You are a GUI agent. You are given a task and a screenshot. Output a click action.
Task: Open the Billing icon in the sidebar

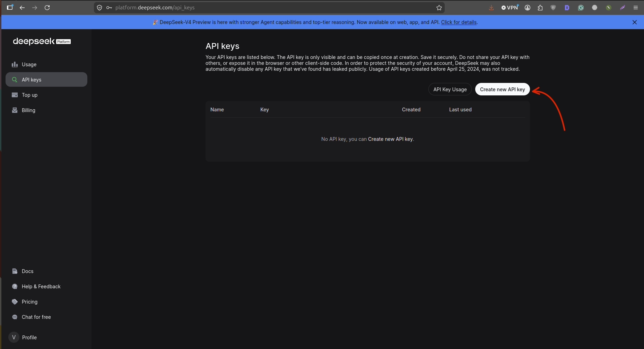tap(15, 110)
